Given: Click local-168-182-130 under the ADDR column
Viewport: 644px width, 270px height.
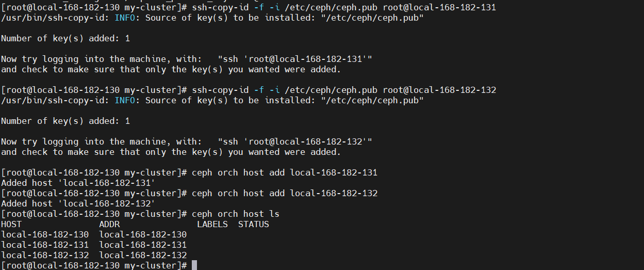Looking at the screenshot, I should (143, 234).
